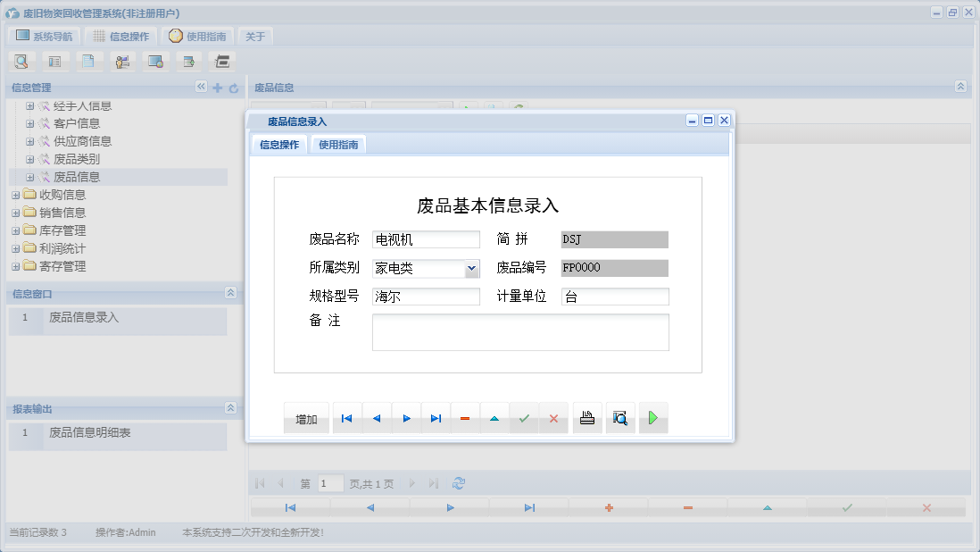Click the 增加 button
The width and height of the screenshot is (980, 552).
[306, 417]
